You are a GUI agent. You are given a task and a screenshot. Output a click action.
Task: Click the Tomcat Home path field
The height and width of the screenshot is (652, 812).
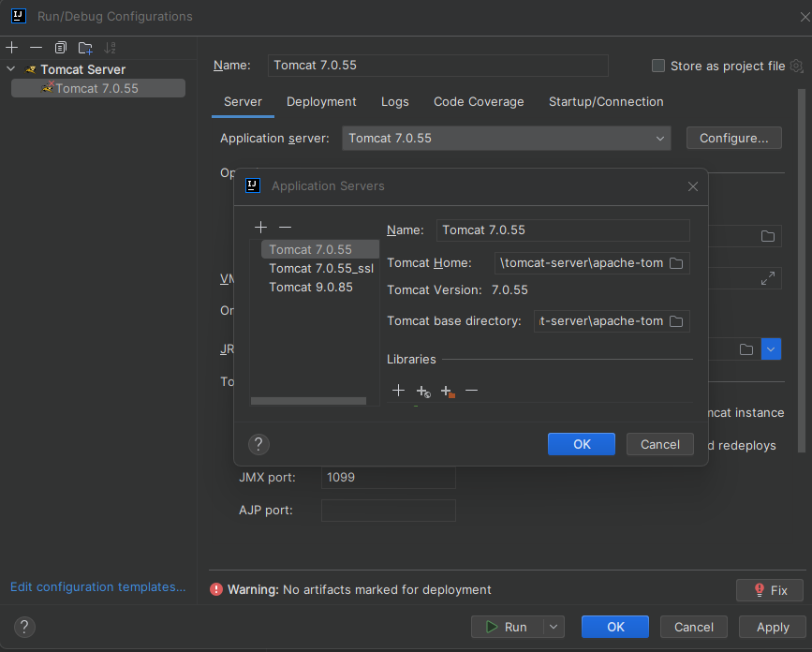click(581, 263)
